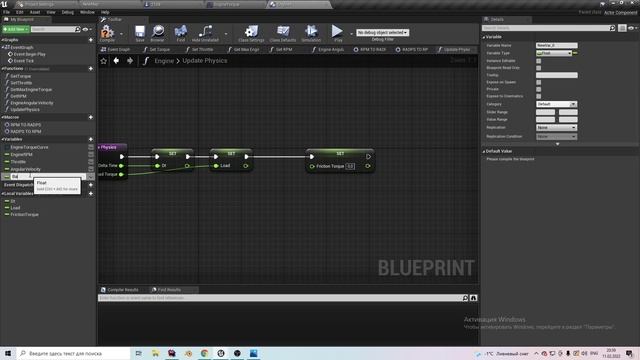The image size is (640, 360).
Task: Open the Asset menu
Action: coord(35,12)
